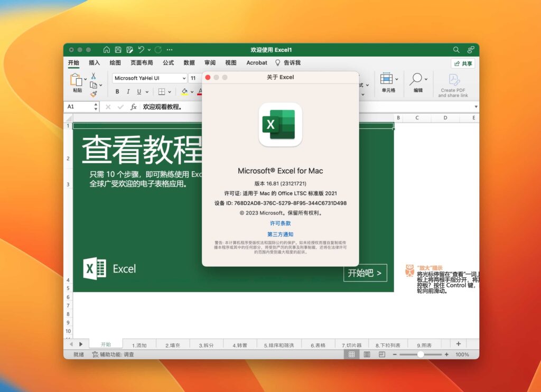Switch to Page Layout view in status bar
The height and width of the screenshot is (392, 541).
coord(367,354)
